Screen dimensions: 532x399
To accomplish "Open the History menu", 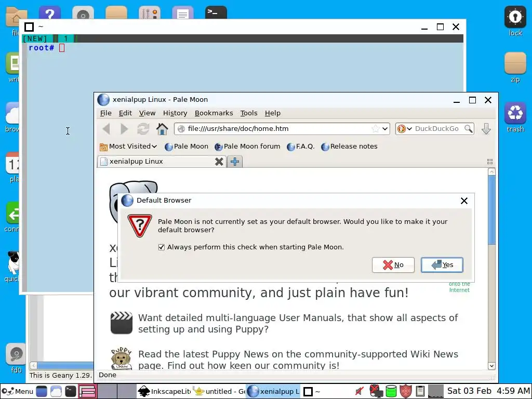I will tap(175, 113).
